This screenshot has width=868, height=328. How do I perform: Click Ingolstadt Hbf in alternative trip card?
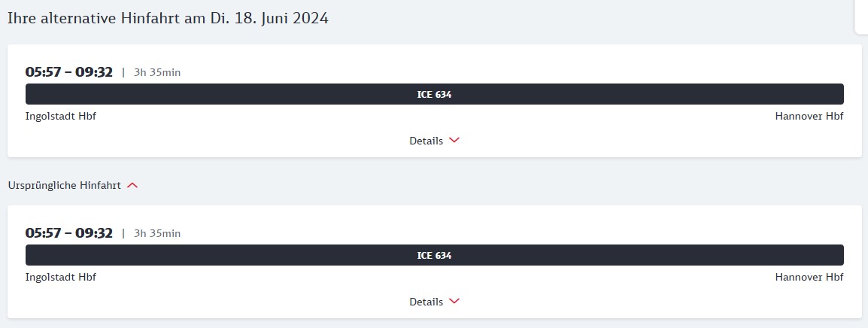[x=61, y=116]
